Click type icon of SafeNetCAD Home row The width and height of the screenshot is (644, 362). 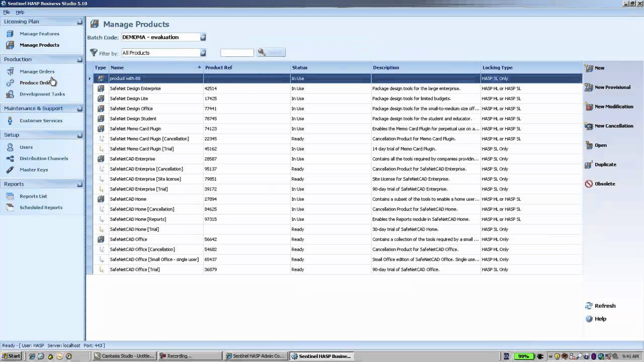101,199
